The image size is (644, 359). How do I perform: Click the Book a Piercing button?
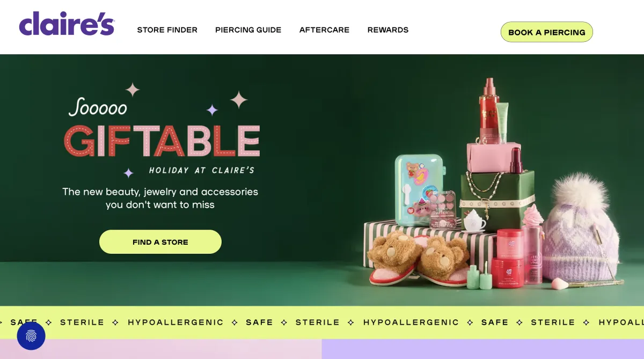pos(547,32)
